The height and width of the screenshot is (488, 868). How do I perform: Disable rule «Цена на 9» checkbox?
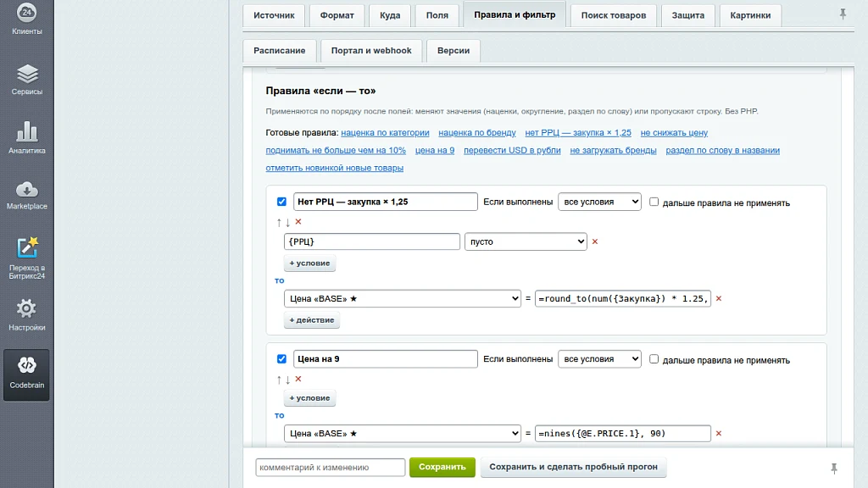pos(281,359)
